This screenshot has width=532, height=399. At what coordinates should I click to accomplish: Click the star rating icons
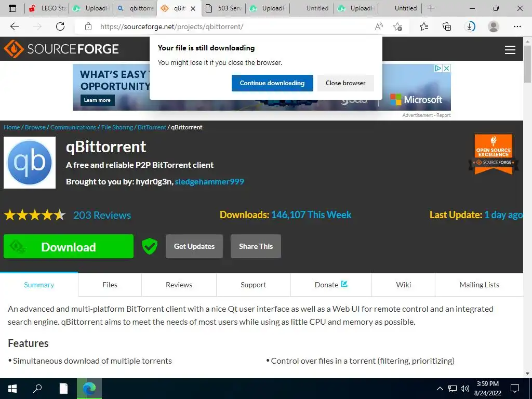tap(35, 215)
